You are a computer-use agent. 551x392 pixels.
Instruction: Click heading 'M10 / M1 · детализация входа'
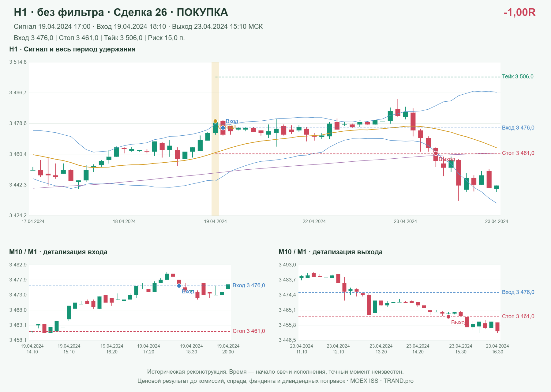[x=58, y=252]
